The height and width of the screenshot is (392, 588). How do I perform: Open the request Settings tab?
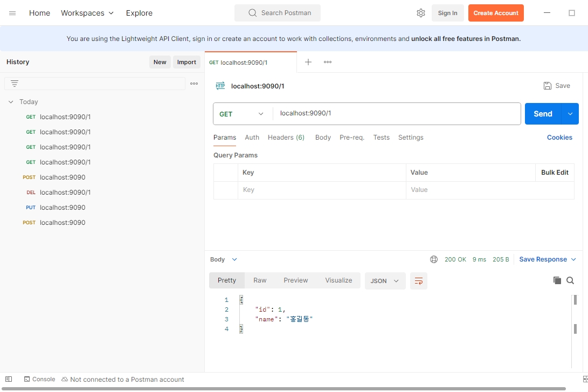tap(411, 137)
